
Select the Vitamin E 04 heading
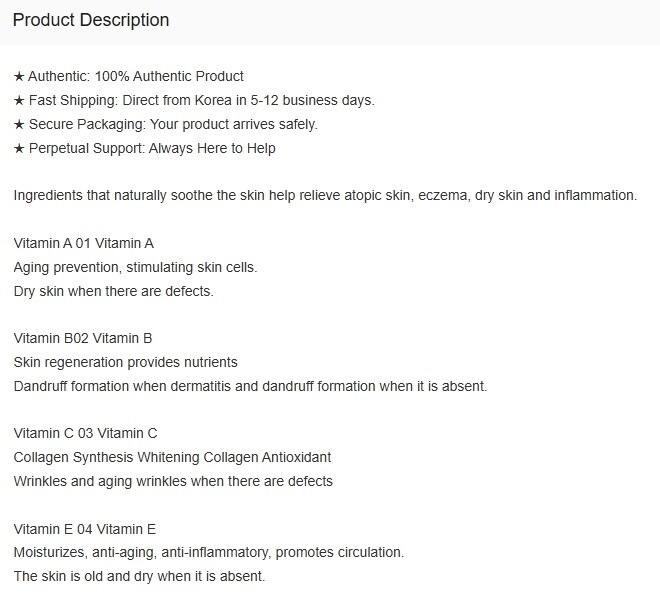click(84, 529)
